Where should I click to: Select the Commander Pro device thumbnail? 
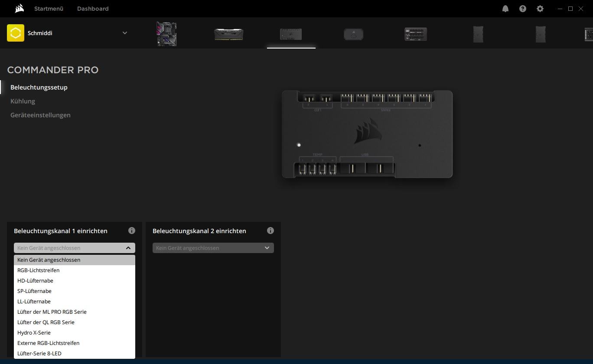click(x=291, y=34)
